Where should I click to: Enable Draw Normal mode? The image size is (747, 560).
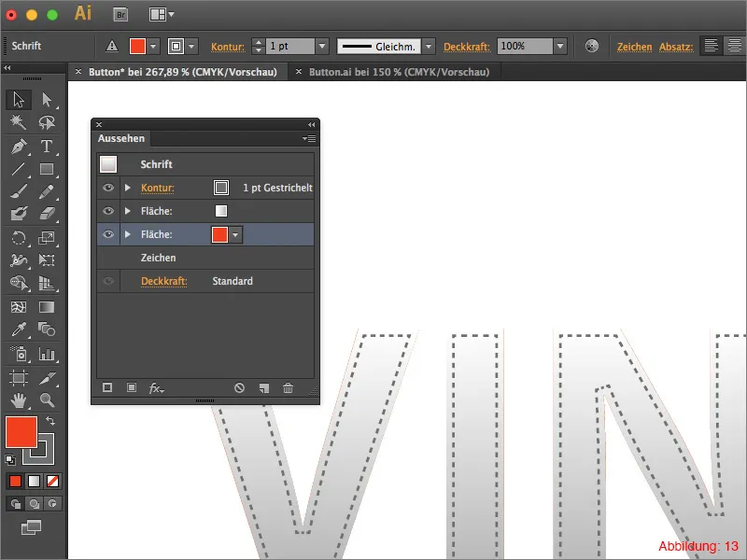15,503
